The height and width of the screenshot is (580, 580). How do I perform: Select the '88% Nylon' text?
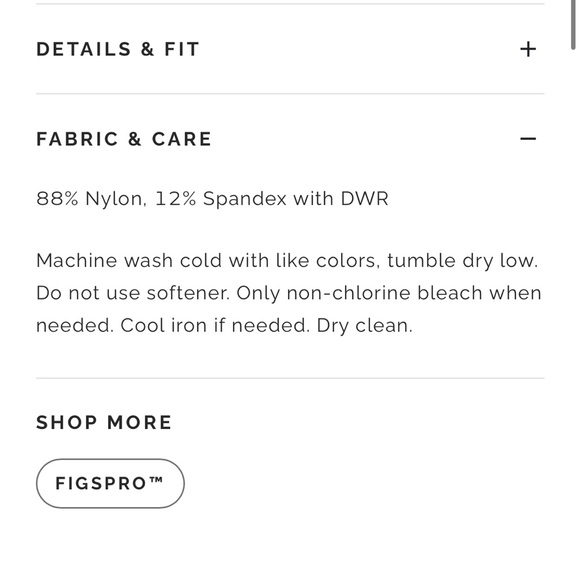(x=89, y=198)
